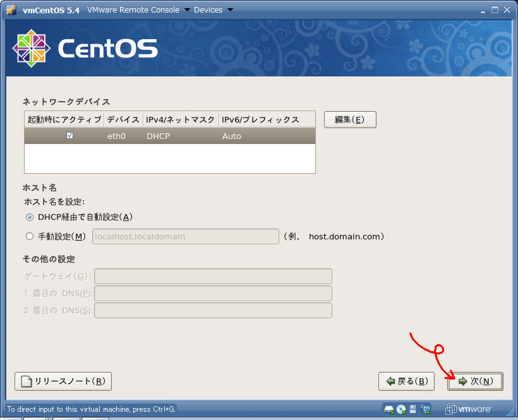Click the IPv4/ネットマスク column header
This screenshot has height=420, width=518.
pyautogui.click(x=180, y=120)
